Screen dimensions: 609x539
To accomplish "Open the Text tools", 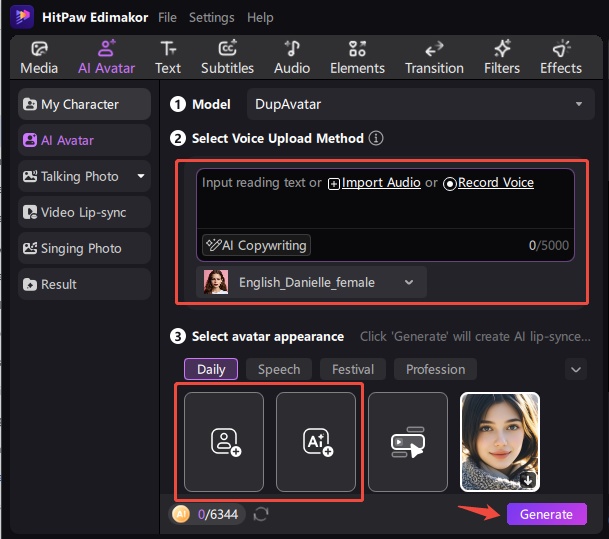I will point(168,57).
